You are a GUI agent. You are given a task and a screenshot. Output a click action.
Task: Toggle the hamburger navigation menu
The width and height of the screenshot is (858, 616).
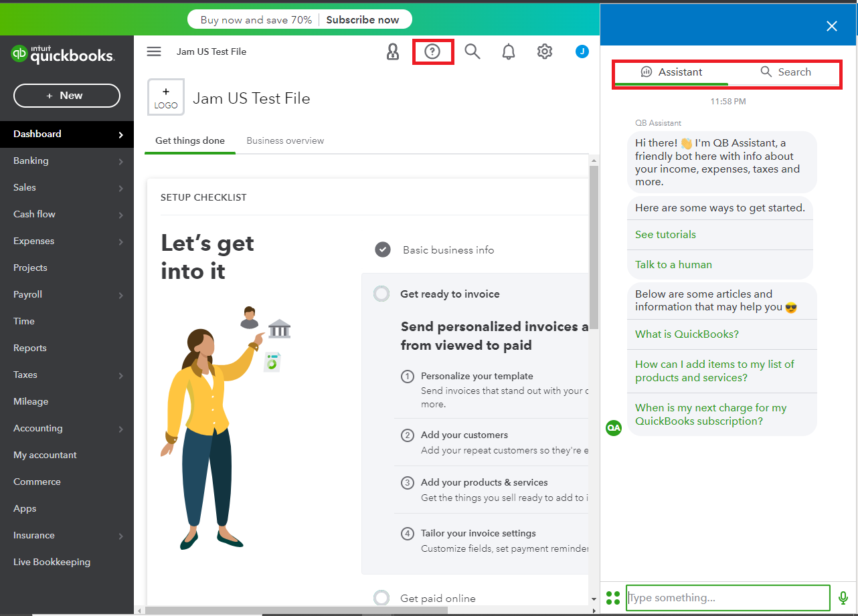pos(154,52)
